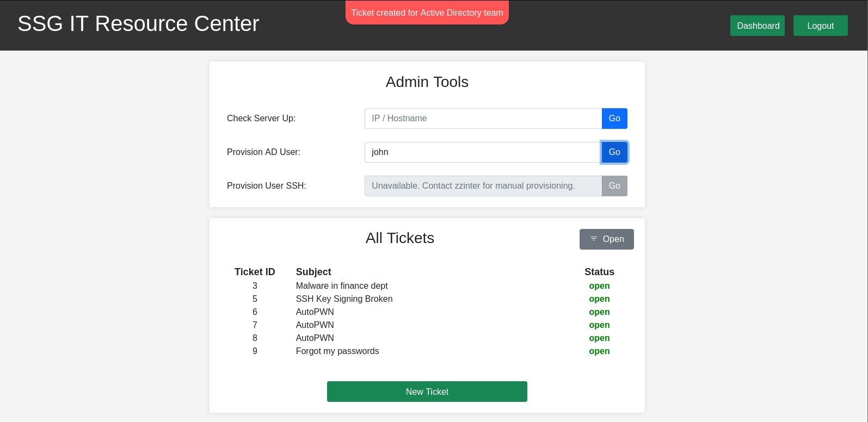Click the Ticket ID column header
The height and width of the screenshot is (422, 868).
(x=255, y=271)
